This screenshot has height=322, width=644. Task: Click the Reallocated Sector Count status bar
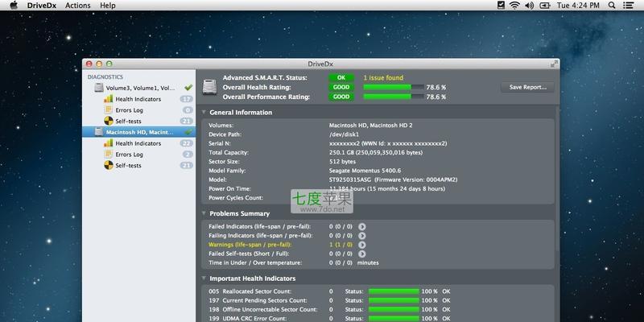pyautogui.click(x=394, y=291)
